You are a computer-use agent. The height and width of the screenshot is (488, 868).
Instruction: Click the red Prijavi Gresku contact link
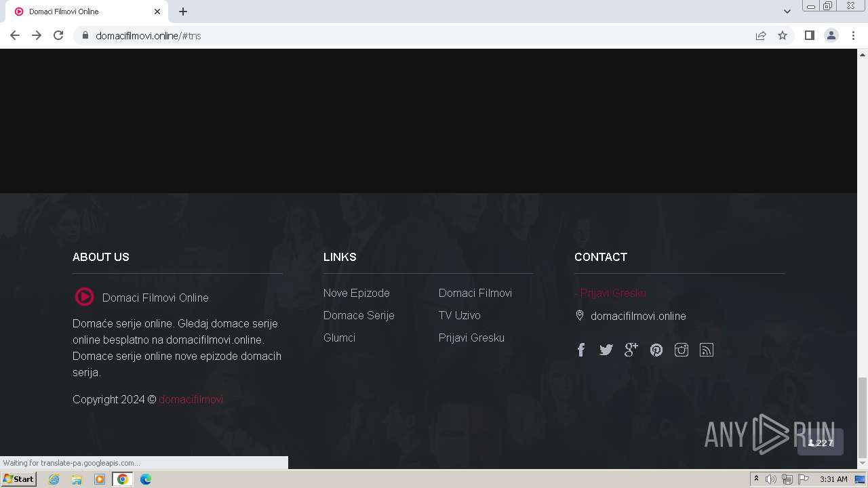click(610, 293)
